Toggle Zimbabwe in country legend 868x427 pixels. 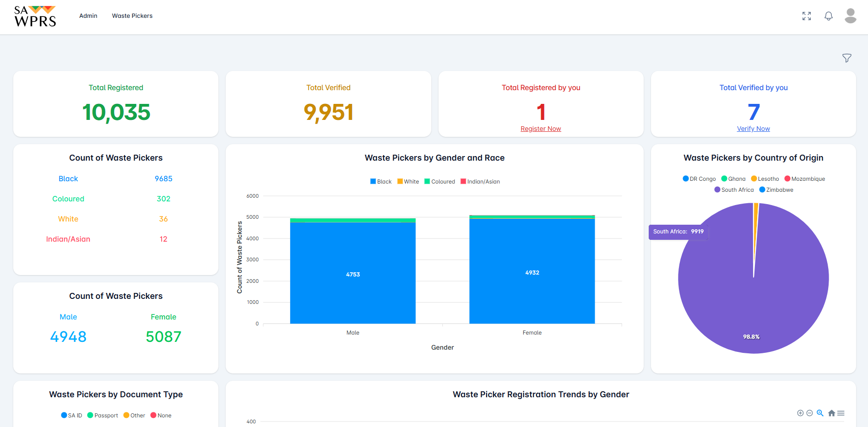(776, 190)
